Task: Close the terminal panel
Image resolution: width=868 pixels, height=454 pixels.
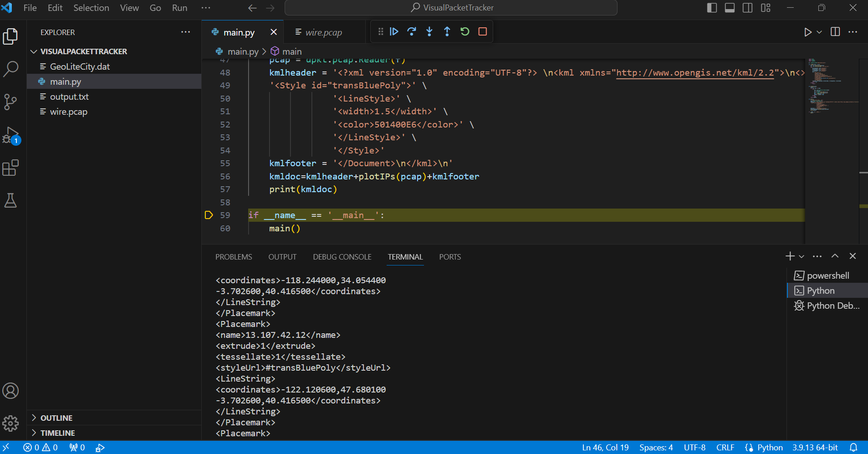Action: 853,256
